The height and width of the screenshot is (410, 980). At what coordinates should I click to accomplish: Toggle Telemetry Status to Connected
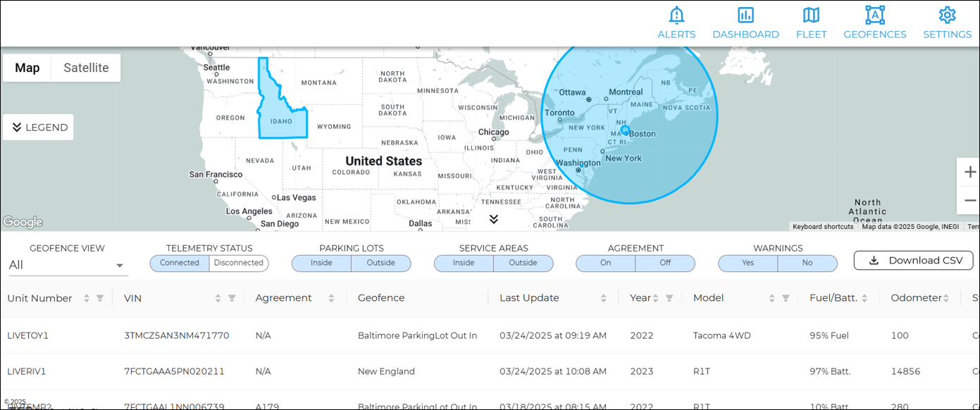click(180, 263)
